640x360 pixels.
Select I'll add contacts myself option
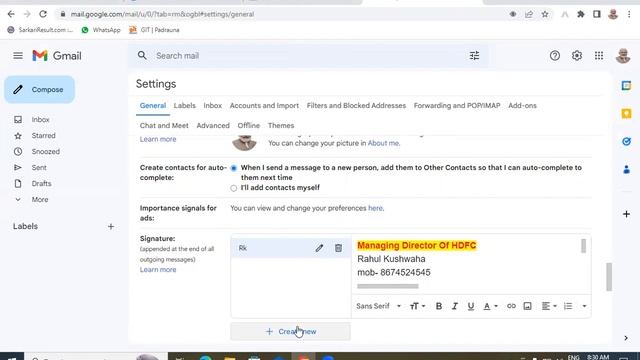pos(233,188)
